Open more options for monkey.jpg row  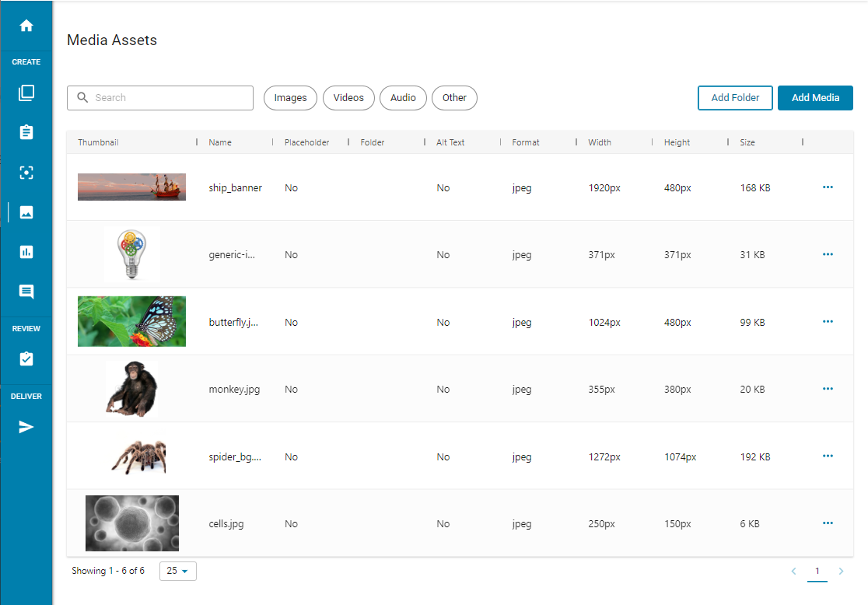[828, 389]
